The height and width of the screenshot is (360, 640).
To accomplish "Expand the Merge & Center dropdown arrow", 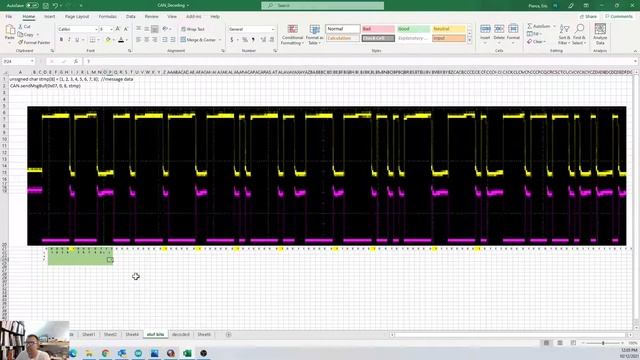I will click(220, 40).
